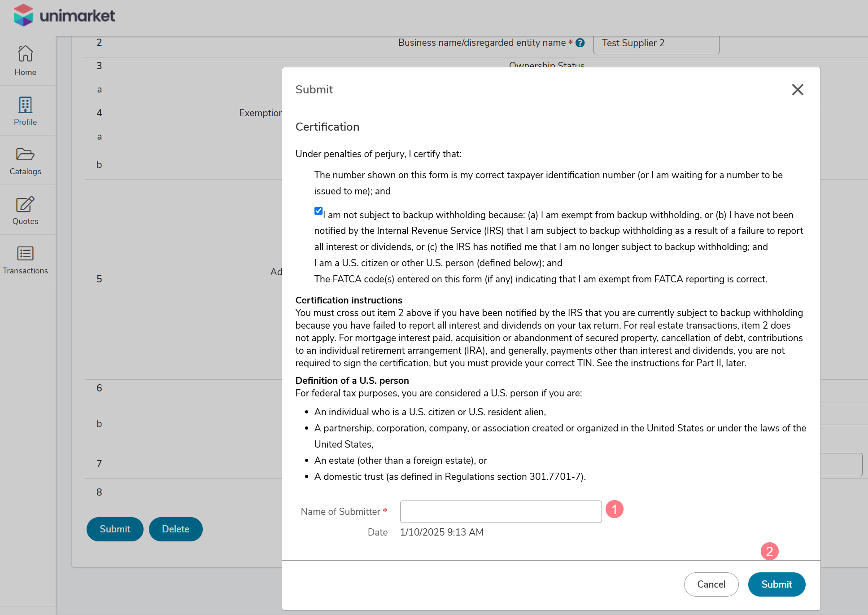This screenshot has height=615, width=868.
Task: Click 'Under penalties of perjury' text
Action: 378,154
